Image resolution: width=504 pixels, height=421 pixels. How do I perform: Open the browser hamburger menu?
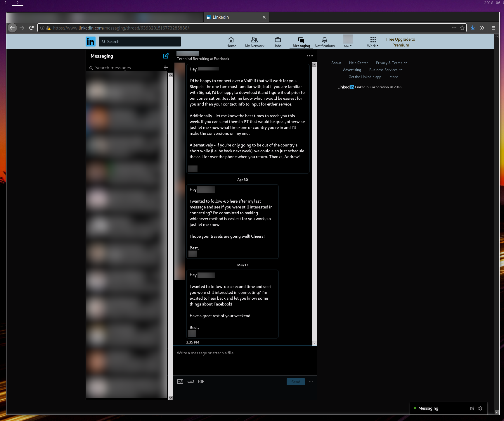click(x=493, y=28)
